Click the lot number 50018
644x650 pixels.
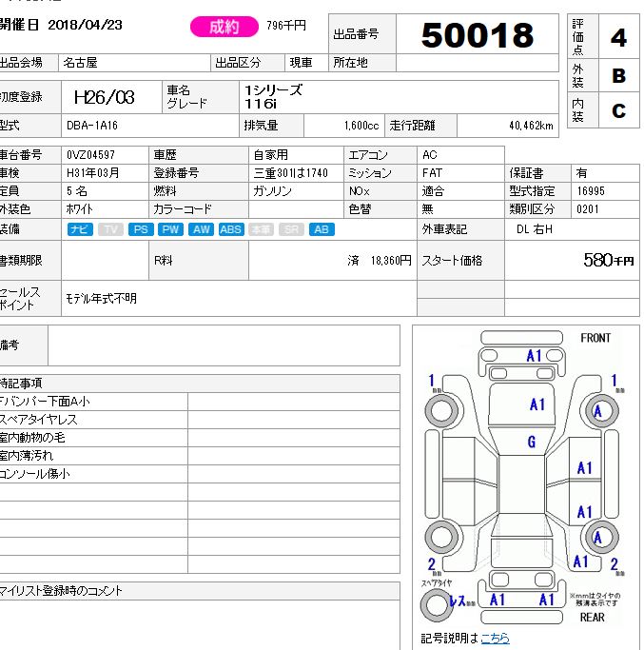[x=477, y=36]
